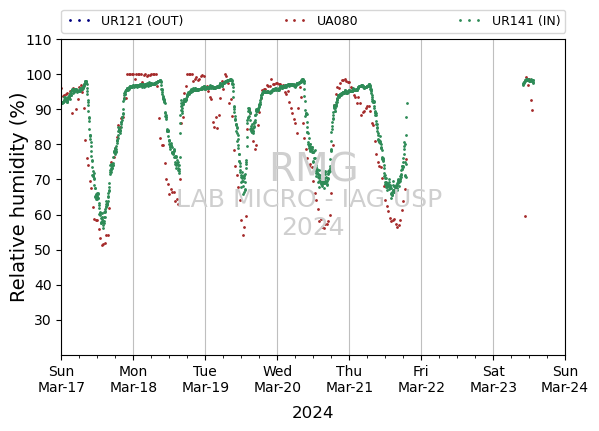599x431 pixels.
Task: Click the Fri Mar-22 x-axis label
Action: pyautogui.click(x=421, y=379)
